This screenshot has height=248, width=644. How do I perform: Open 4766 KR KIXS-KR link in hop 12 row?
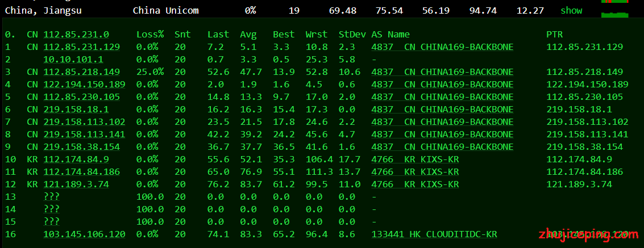(x=416, y=184)
